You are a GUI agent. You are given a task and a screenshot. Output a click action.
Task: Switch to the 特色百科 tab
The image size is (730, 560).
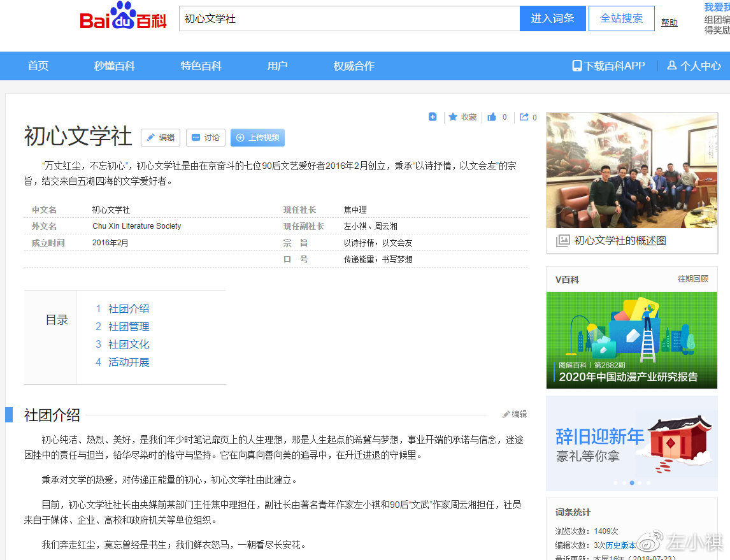[x=201, y=66]
